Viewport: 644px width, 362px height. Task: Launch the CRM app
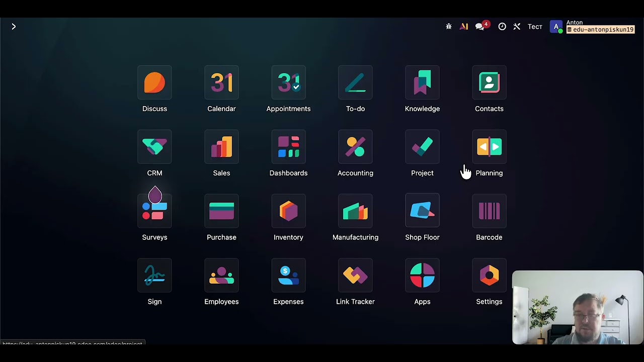point(154,147)
